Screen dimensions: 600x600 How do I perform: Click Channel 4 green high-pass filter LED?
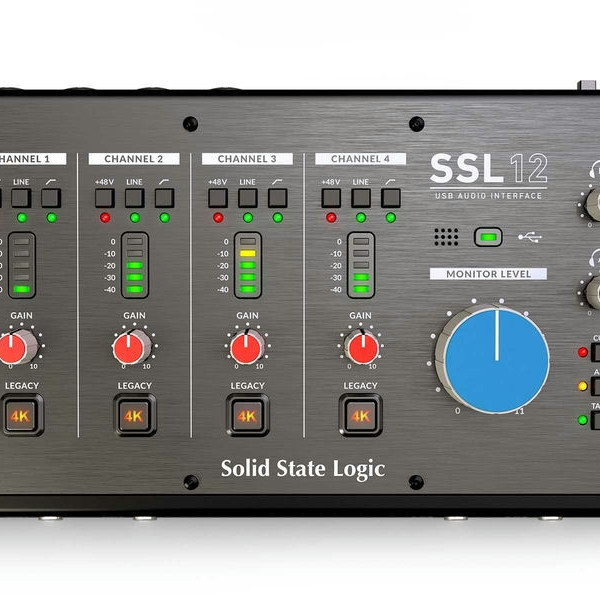tap(391, 218)
